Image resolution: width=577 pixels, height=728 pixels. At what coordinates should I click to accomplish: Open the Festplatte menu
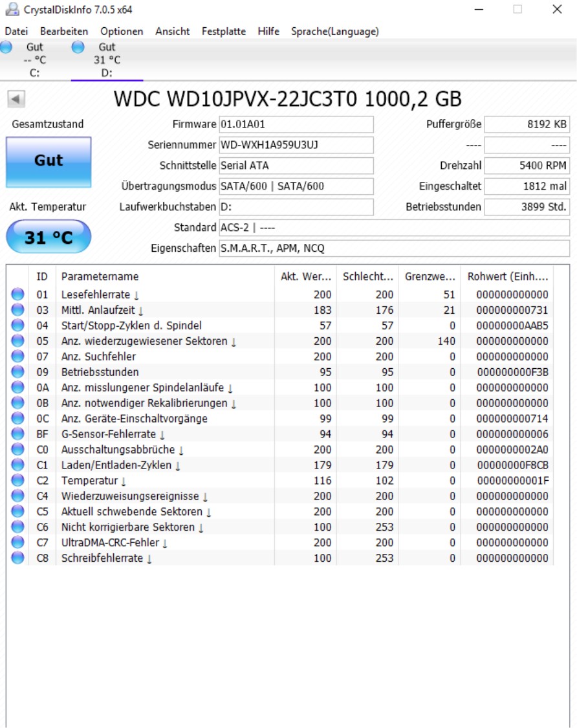224,31
